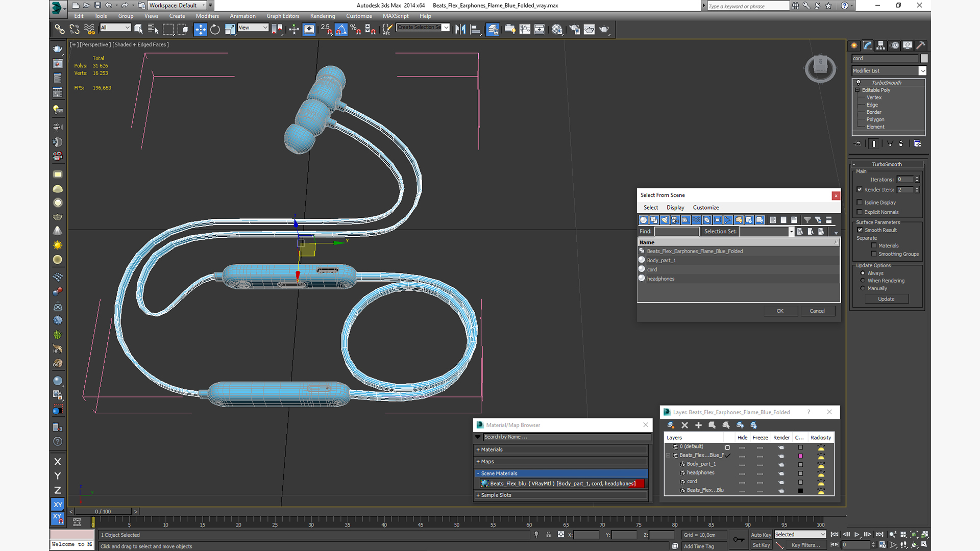The height and width of the screenshot is (551, 980).
Task: Open the Utilities hammer panel tab
Action: [920, 45]
